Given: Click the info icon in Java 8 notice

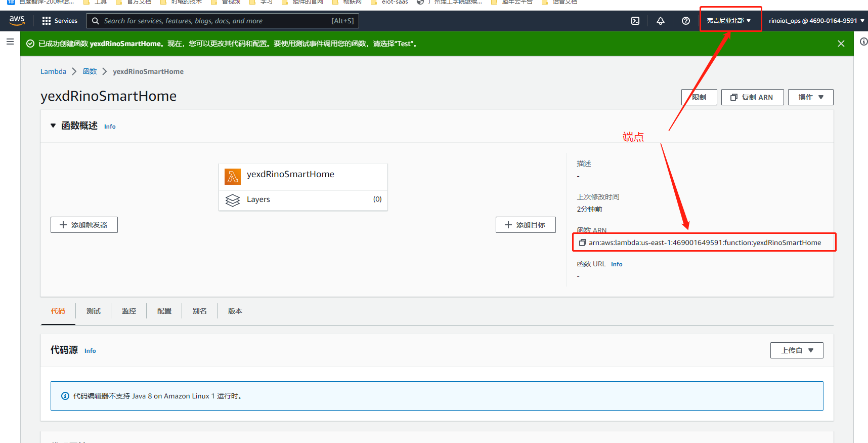Looking at the screenshot, I should pos(65,396).
